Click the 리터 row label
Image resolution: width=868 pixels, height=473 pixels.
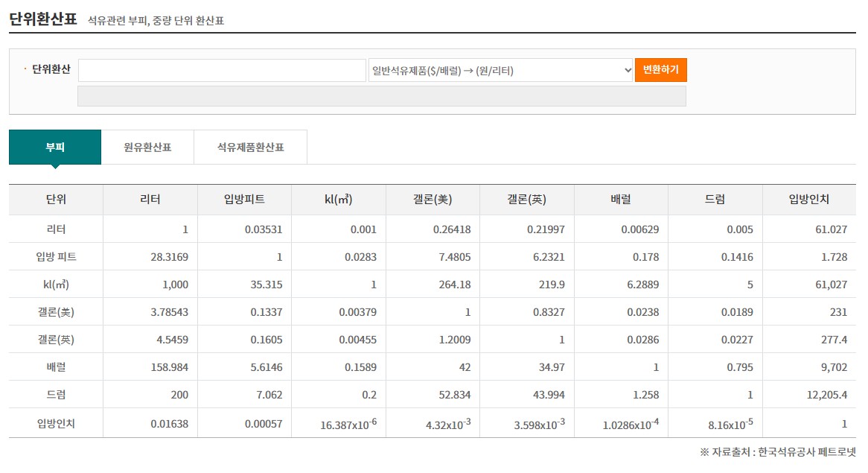56,229
